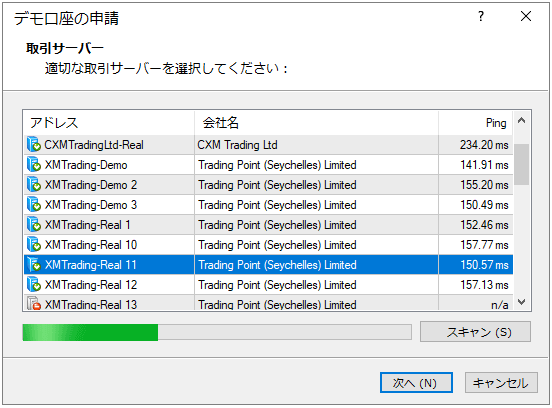Click the server icon beside XMTrading-Real 1
The height and width of the screenshot is (408, 552).
coord(34,225)
